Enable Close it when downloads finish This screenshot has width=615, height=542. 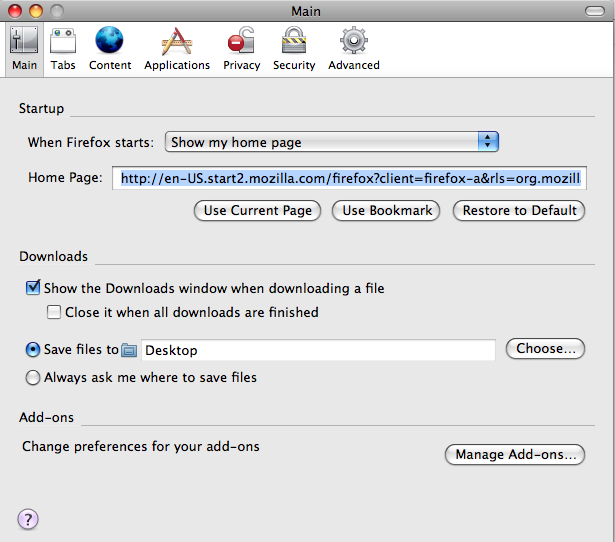pos(54,312)
